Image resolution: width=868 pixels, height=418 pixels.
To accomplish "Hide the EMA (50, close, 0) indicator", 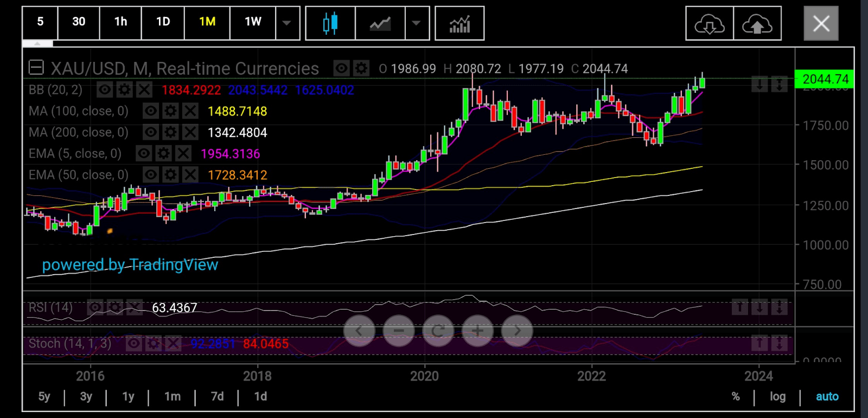I will pyautogui.click(x=151, y=175).
